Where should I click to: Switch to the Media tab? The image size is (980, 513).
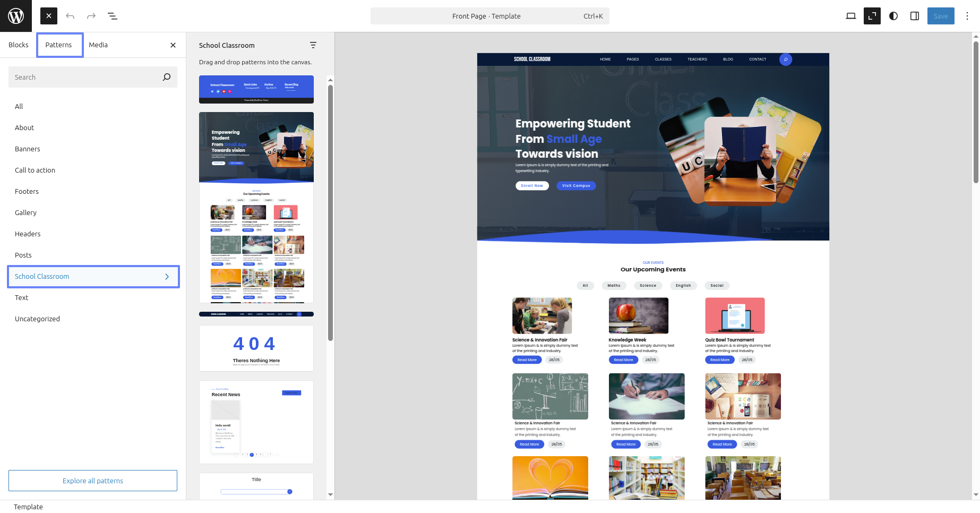coord(98,45)
